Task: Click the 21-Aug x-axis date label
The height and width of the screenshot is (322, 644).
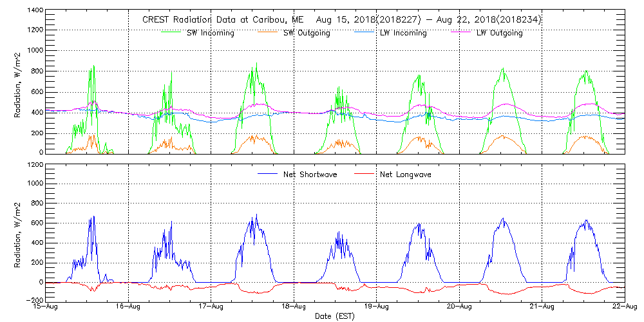Action: 542,307
